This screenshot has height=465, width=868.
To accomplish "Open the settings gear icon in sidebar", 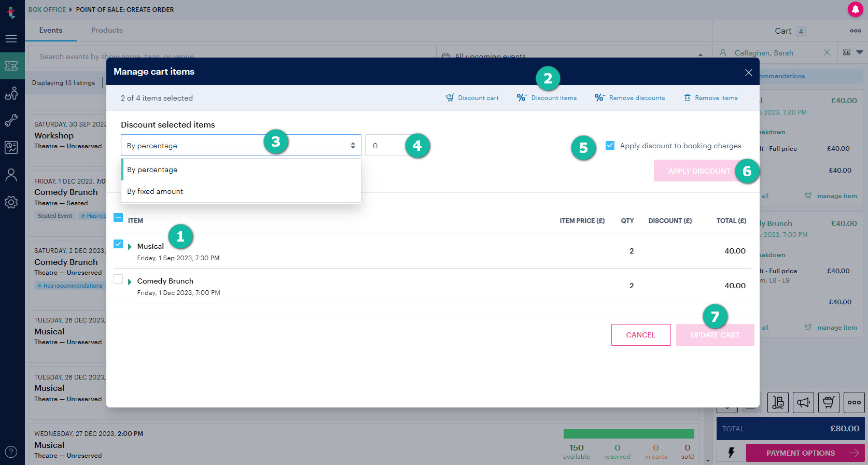I will [11, 202].
